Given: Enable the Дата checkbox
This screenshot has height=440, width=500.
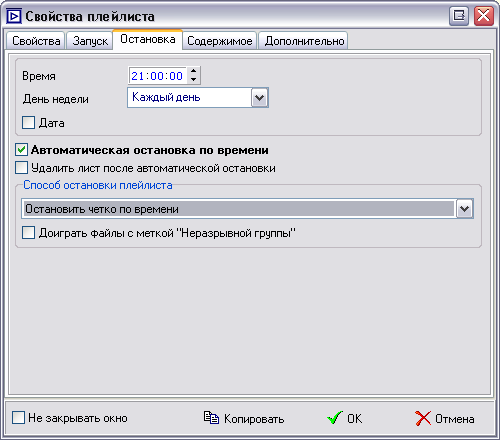Looking at the screenshot, I should click(28, 122).
